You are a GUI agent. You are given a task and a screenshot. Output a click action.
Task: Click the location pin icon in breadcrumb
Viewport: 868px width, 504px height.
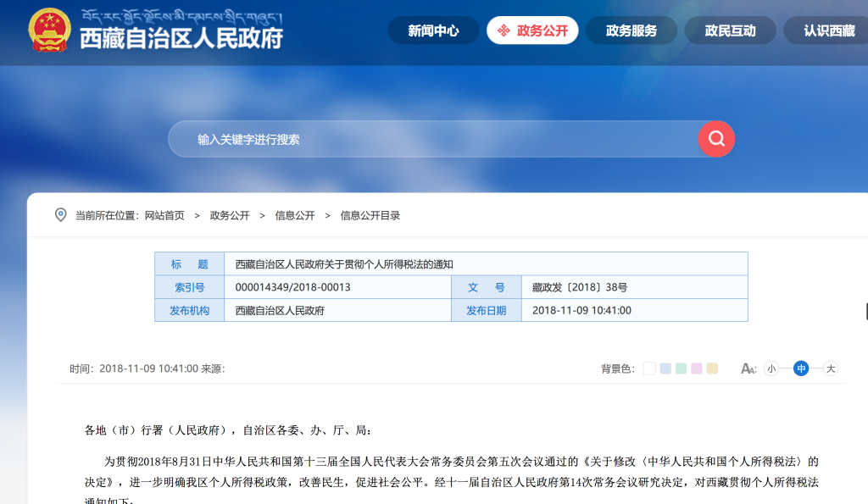pyautogui.click(x=61, y=215)
